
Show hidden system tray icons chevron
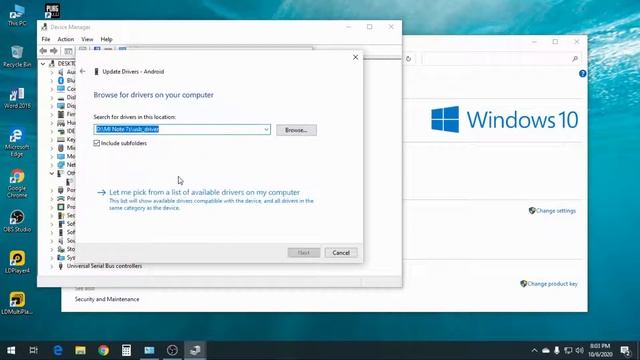(534, 351)
